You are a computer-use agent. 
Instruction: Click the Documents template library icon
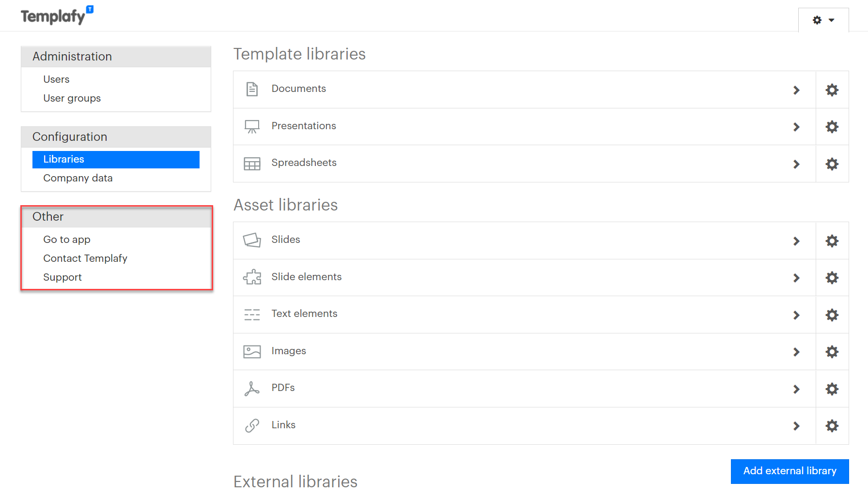252,89
